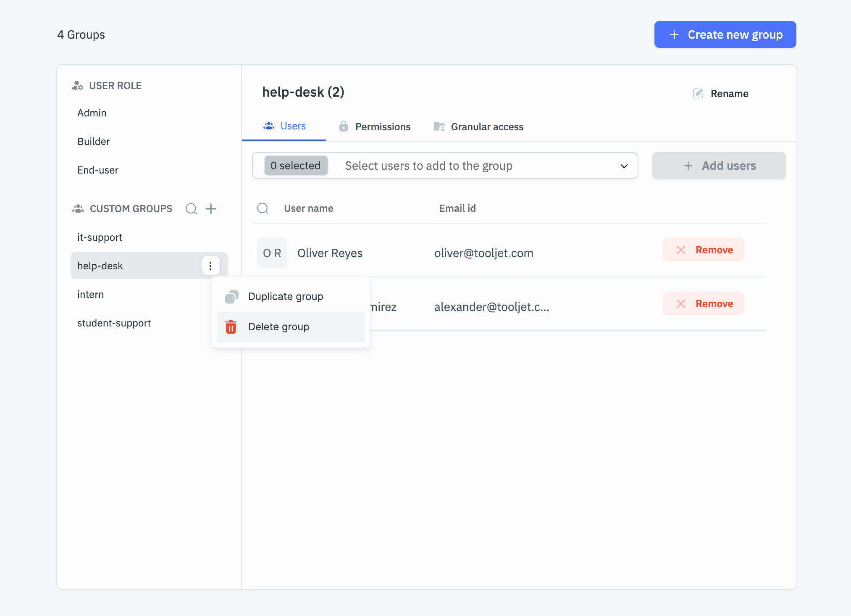Click the 0 selected checkbox badge
The height and width of the screenshot is (616, 851).
coord(295,165)
